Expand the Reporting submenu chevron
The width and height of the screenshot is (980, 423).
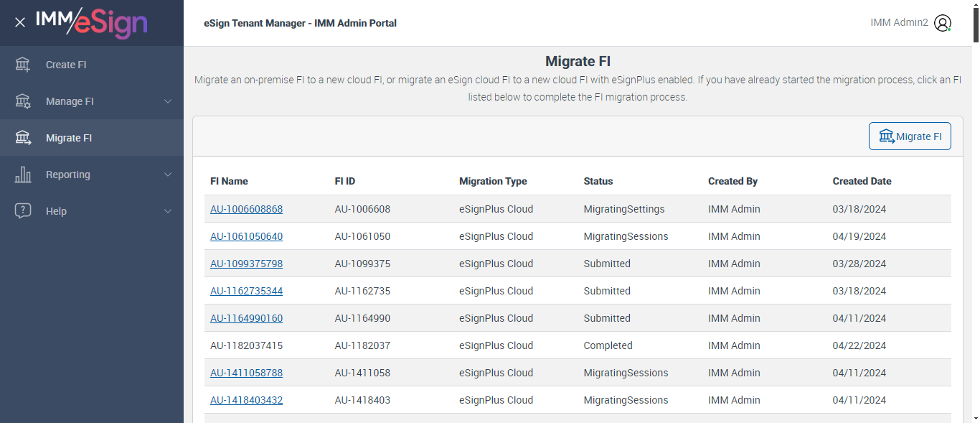coord(168,175)
